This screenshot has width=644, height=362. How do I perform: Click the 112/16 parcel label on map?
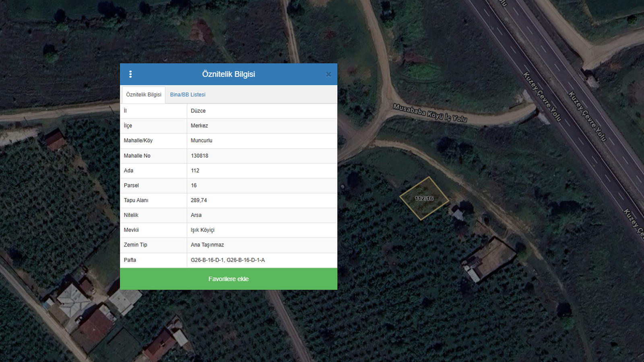click(x=424, y=198)
